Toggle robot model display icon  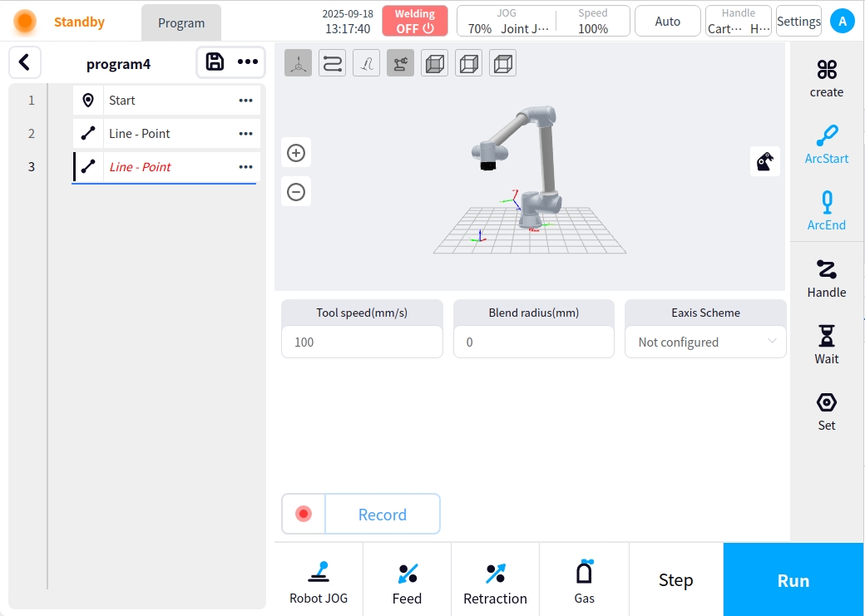(400, 63)
